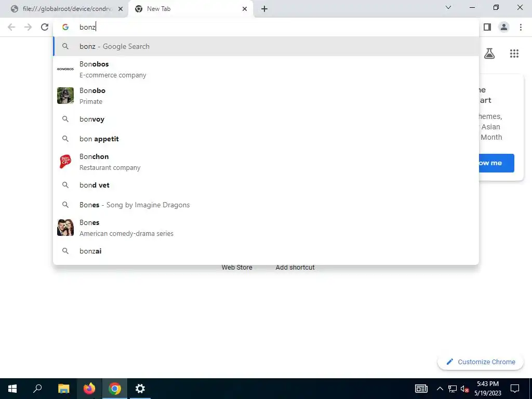Close the New Tab tab

[x=245, y=9]
